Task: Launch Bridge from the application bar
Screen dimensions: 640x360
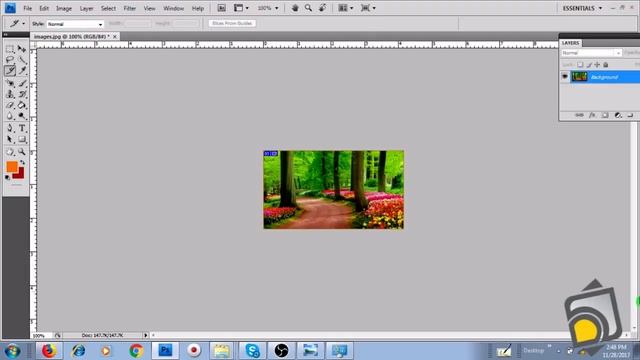Action: pos(221,8)
